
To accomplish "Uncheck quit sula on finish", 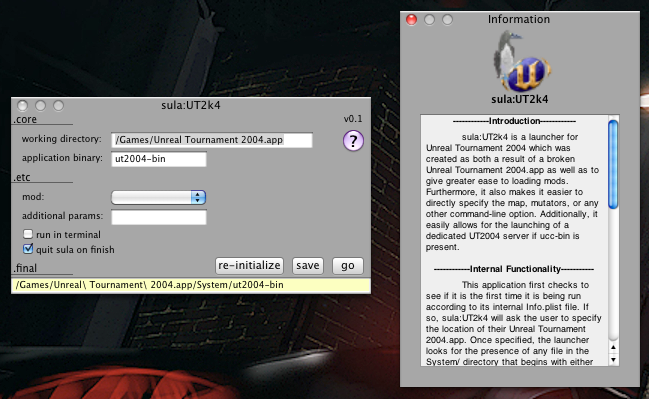I will pos(28,249).
